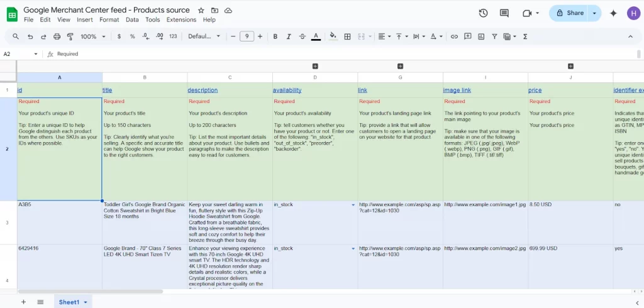Format as currency dollar sign
The image size is (644, 308).
[x=119, y=36]
